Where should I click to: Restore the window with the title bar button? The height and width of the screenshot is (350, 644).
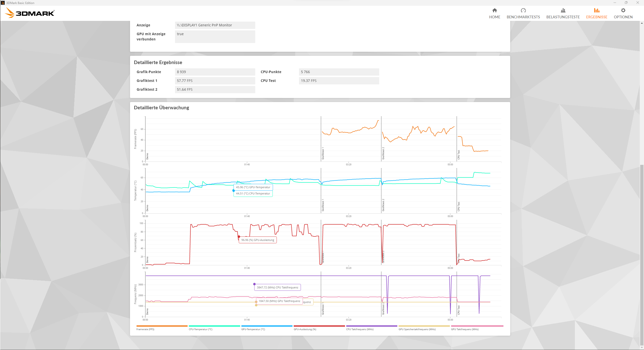click(626, 3)
